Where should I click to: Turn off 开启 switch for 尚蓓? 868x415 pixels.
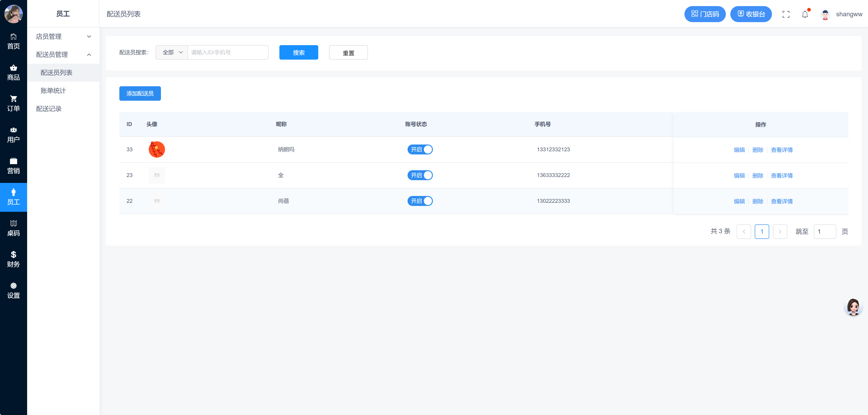[x=420, y=201]
